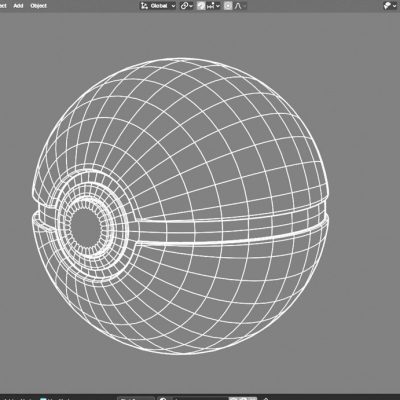Viewport: 400px width, 400px height.
Task: Toggle proportional editing
Action: point(228,6)
